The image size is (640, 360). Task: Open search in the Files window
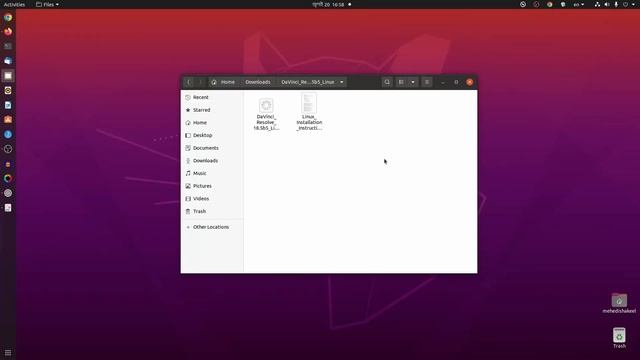pyautogui.click(x=387, y=82)
